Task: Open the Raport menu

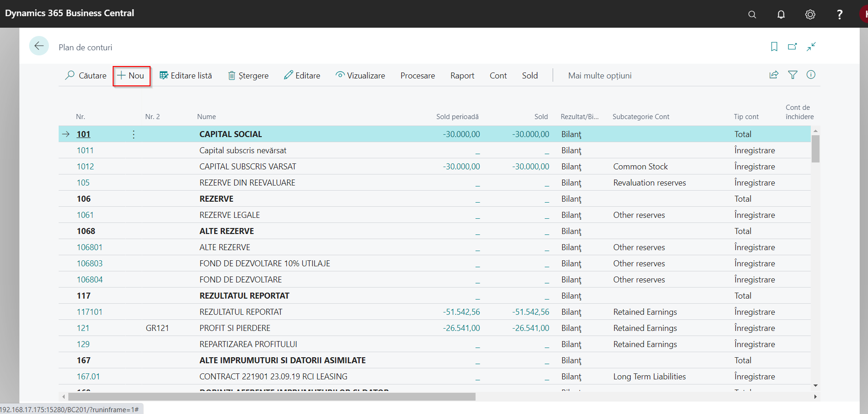Action: pyautogui.click(x=462, y=76)
